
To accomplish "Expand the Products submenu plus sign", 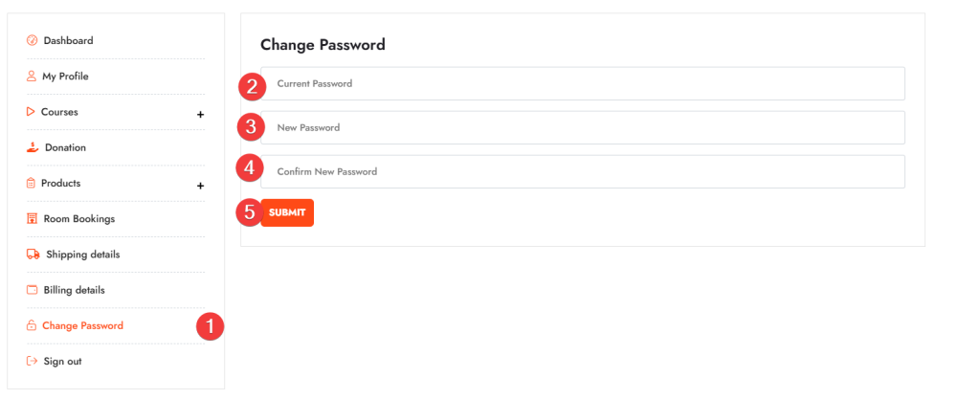I will [200, 186].
